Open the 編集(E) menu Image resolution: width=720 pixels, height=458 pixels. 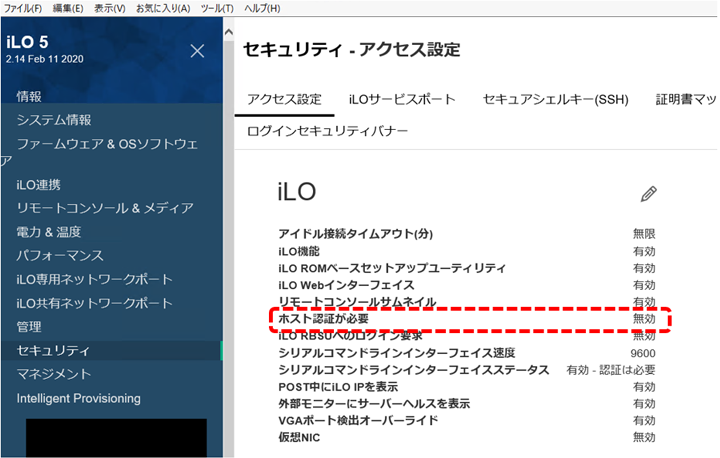(68, 8)
